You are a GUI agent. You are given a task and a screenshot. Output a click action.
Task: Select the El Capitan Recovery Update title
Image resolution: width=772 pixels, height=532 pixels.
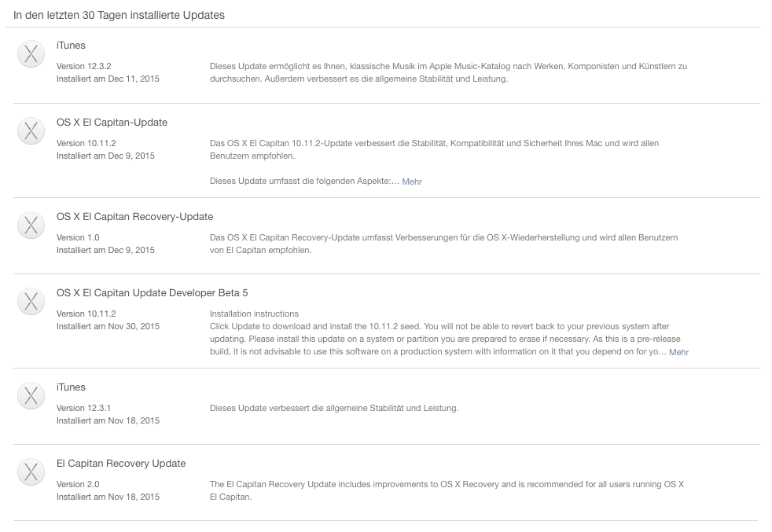(x=121, y=464)
